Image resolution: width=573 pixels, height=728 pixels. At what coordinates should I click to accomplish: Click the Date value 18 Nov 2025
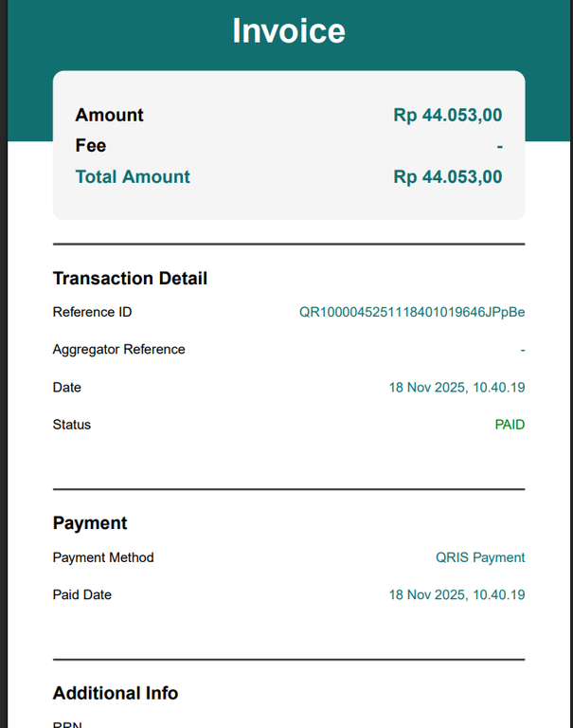457,387
